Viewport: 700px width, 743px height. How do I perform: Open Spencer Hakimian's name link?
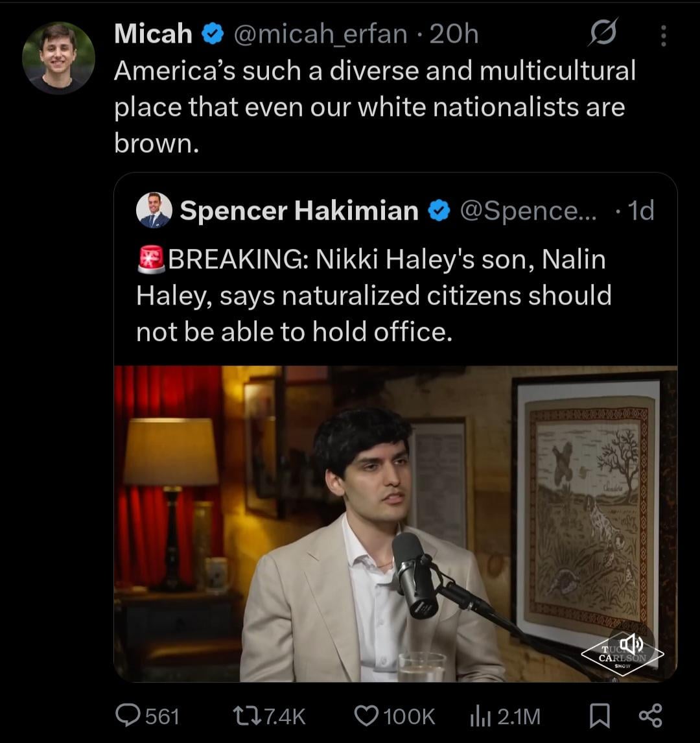pos(299,211)
